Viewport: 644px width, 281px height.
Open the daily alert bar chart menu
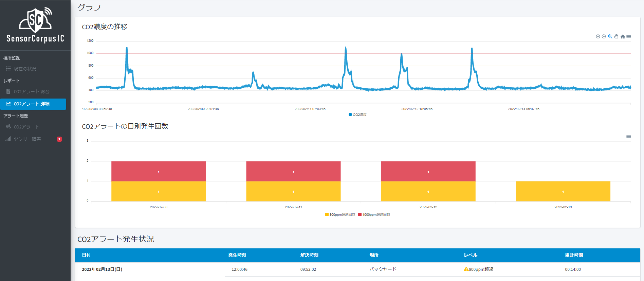pos(629,136)
